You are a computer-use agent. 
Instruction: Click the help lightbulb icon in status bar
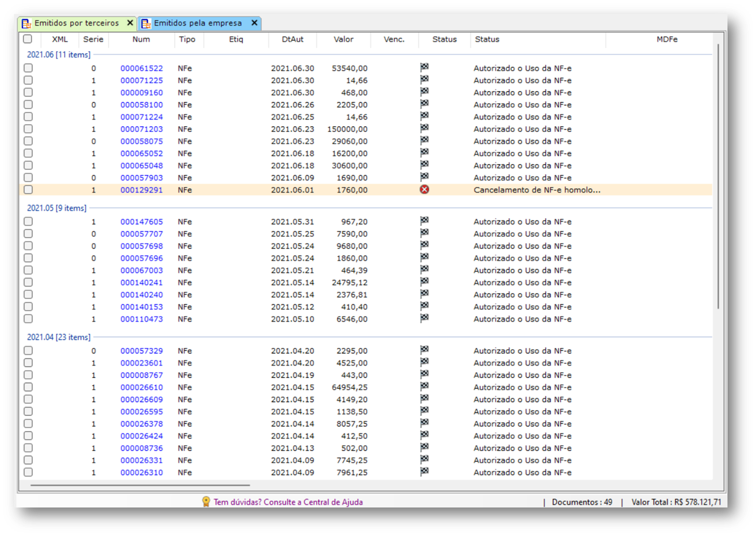[x=206, y=502]
